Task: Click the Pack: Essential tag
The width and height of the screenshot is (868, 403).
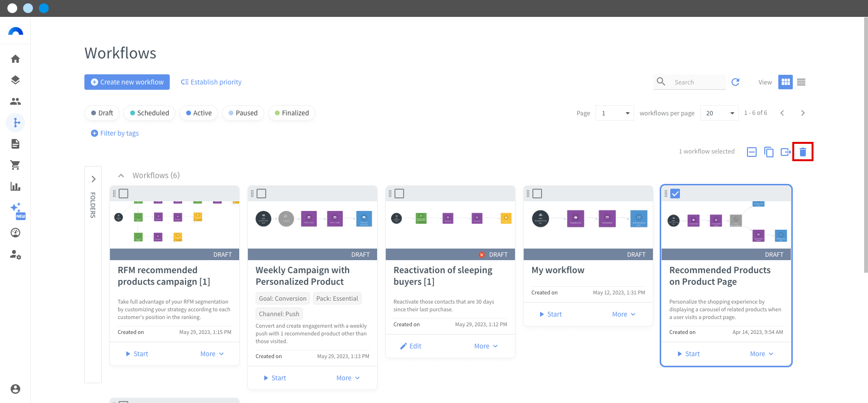Action: tap(337, 298)
